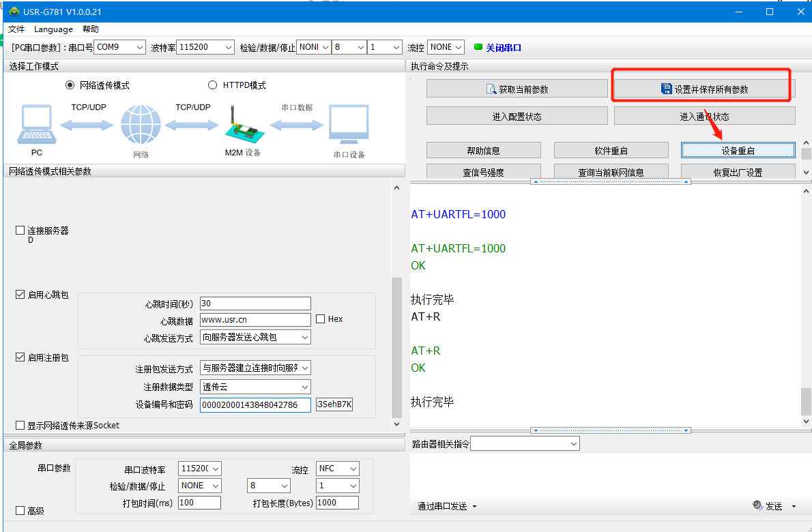Tick the Hex checkbox for heartbeat data
812x532 pixels.
click(x=321, y=319)
